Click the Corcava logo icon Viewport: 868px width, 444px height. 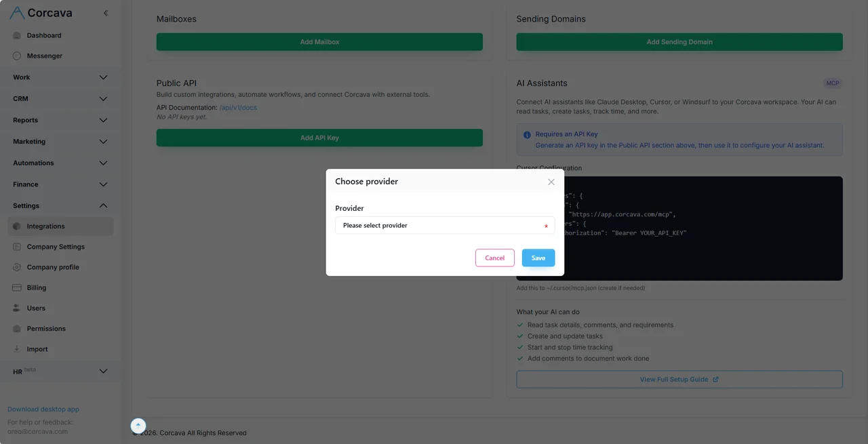[17, 13]
